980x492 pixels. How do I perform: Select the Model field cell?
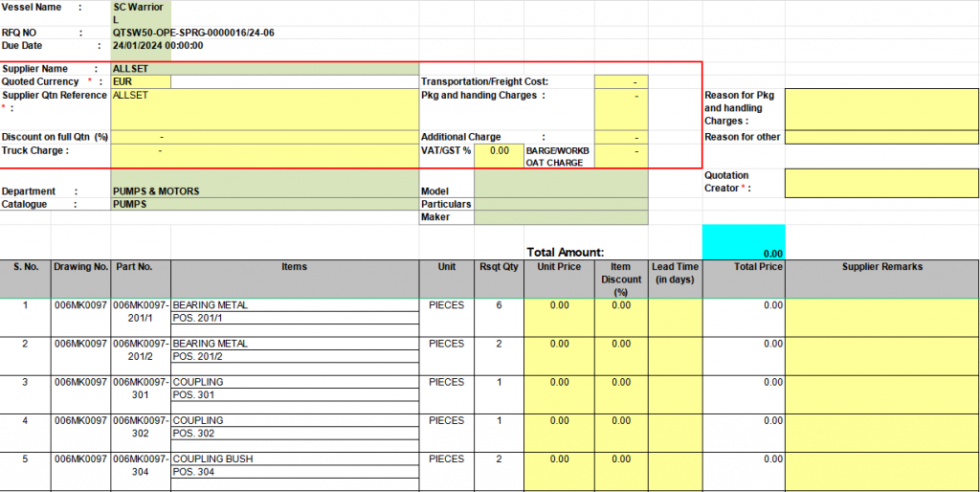561,190
